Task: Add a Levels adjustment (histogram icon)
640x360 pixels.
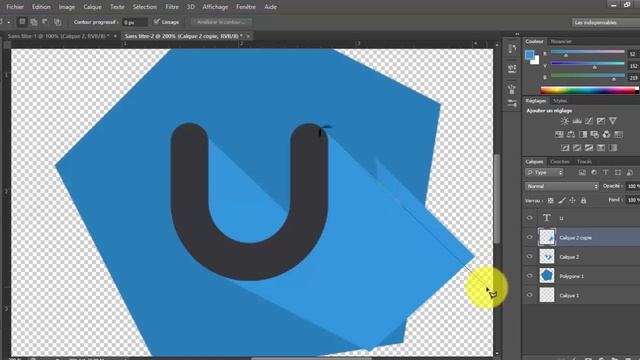Action: 577,121
